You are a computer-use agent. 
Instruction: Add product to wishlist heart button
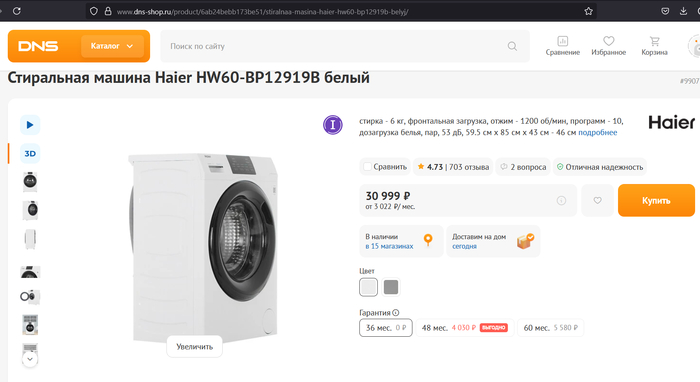point(597,200)
